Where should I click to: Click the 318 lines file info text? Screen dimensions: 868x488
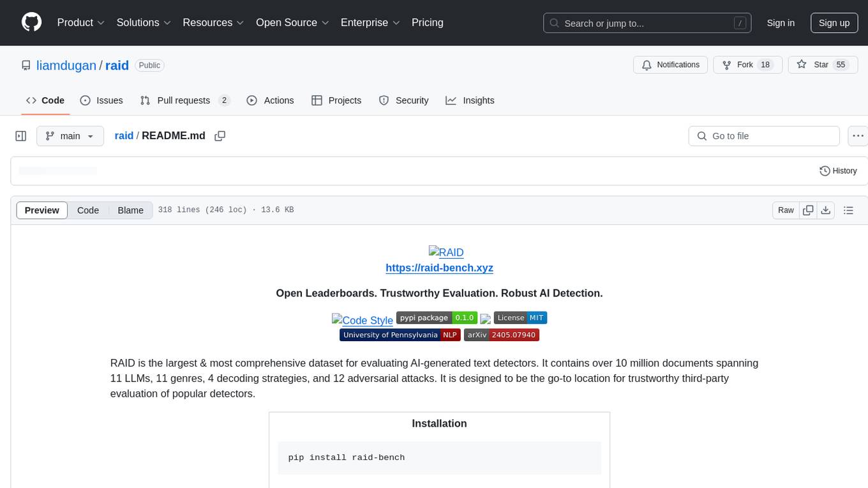(x=226, y=210)
